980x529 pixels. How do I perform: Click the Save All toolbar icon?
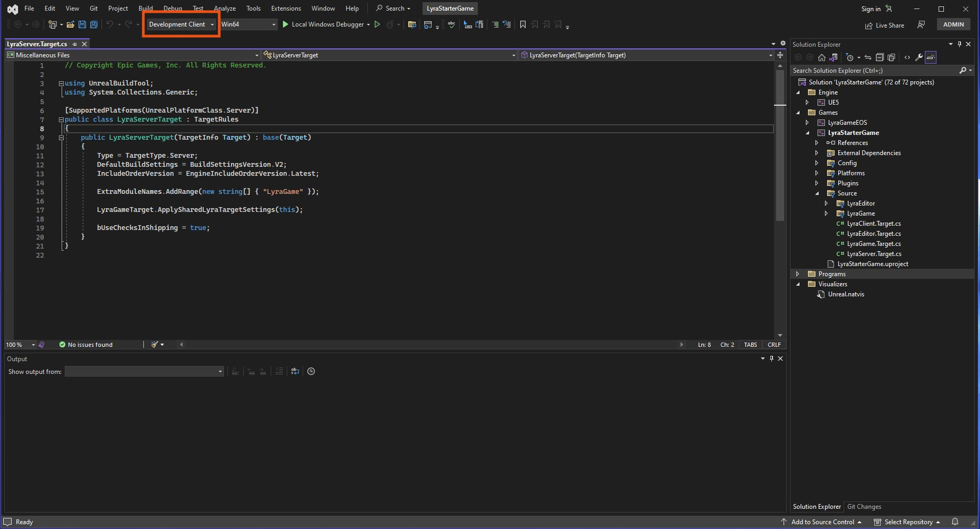coord(94,24)
